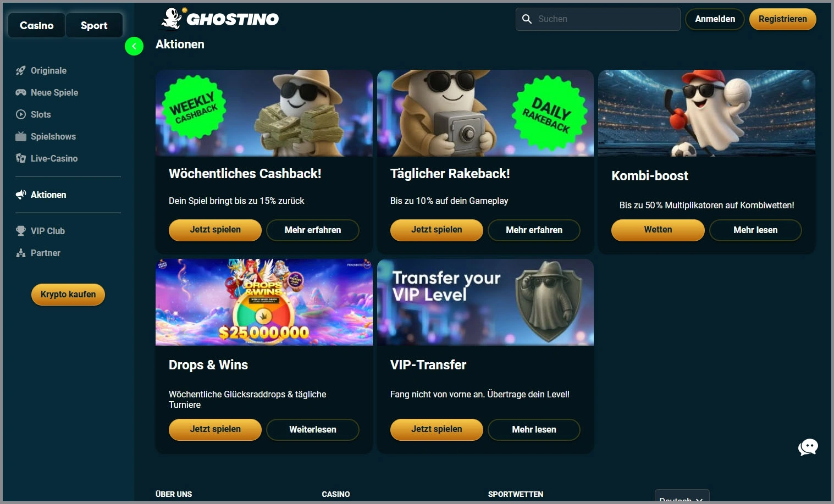Click Wetten button under Kombi-boost
The height and width of the screenshot is (504, 834).
click(x=658, y=230)
